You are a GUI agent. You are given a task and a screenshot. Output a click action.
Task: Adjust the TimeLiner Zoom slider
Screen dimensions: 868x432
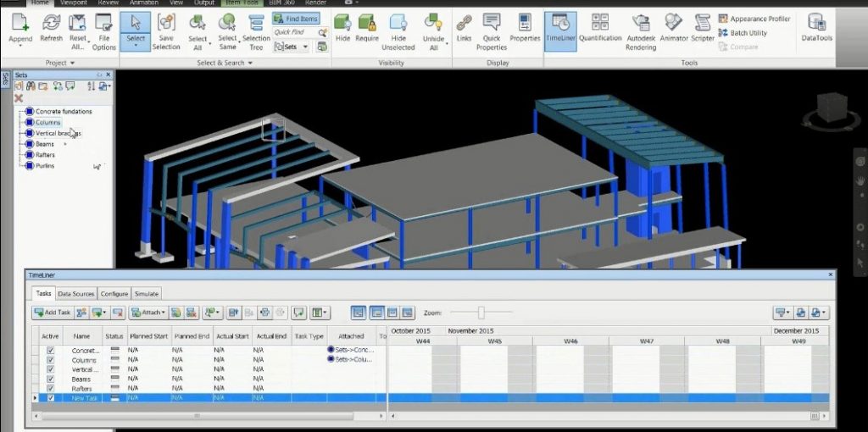[x=481, y=313]
